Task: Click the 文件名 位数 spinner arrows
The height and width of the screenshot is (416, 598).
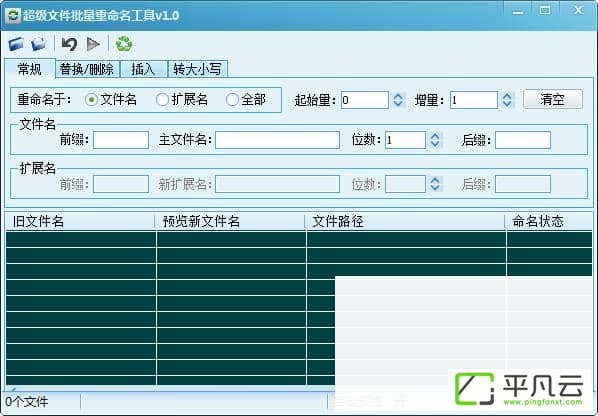Action: (x=435, y=140)
